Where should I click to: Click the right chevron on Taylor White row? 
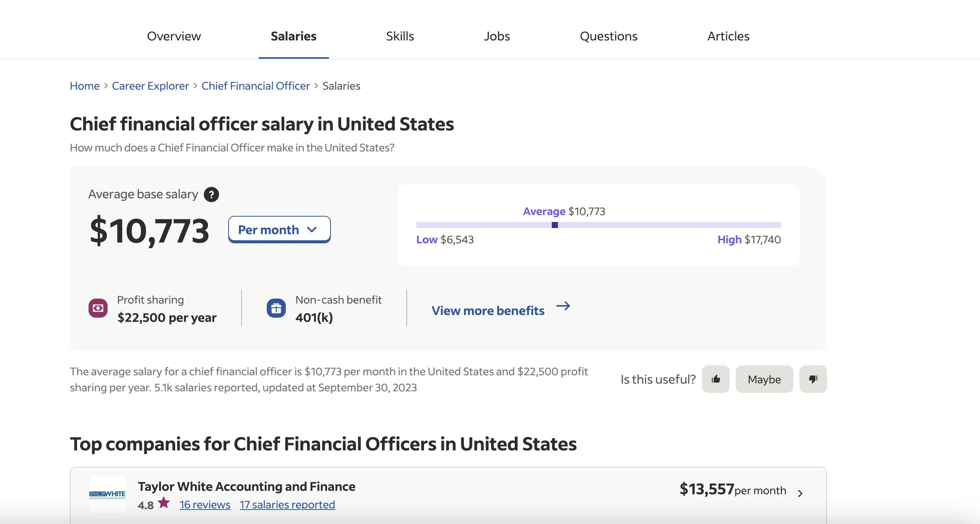click(800, 493)
